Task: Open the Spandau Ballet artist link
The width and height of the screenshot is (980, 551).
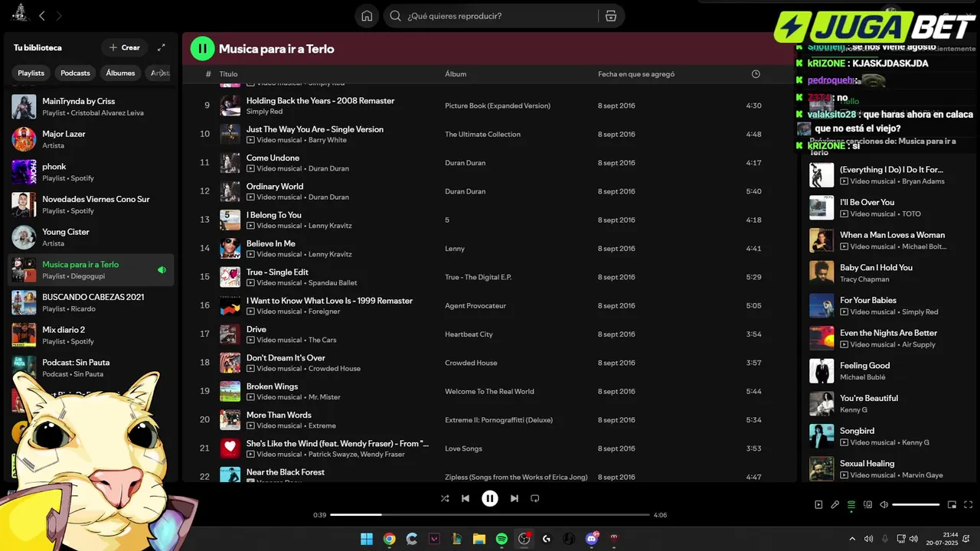Action: tap(332, 283)
